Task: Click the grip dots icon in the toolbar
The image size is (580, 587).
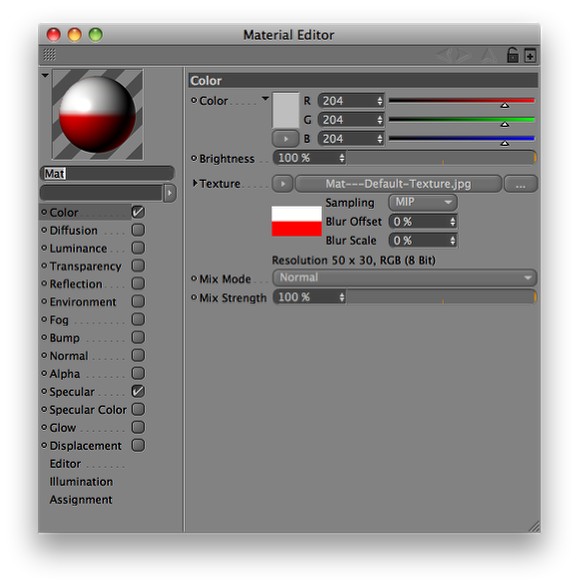Action: pyautogui.click(x=49, y=55)
